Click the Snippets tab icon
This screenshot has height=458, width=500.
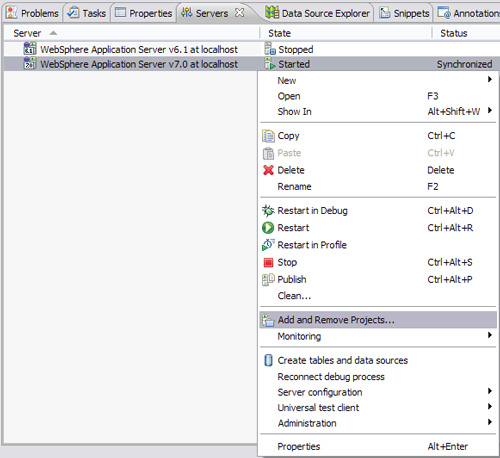[385, 13]
